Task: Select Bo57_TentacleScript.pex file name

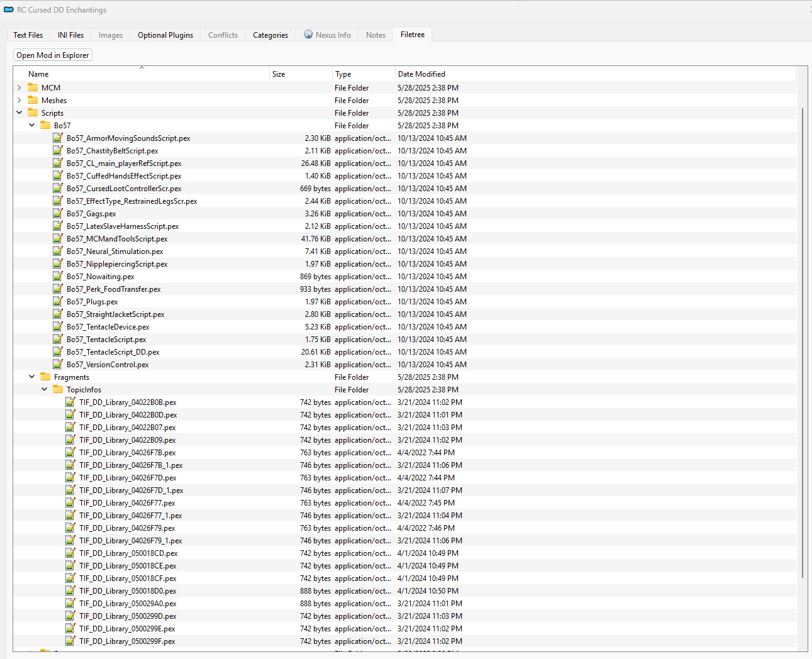Action: pos(106,340)
